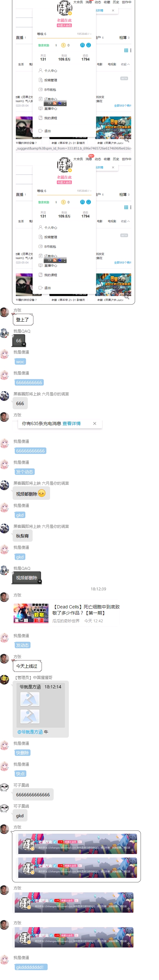The height and width of the screenshot is (980, 159).
Task: Click 我是QAQ's avatar next to 66 bubble
Action: click(x=5, y=333)
